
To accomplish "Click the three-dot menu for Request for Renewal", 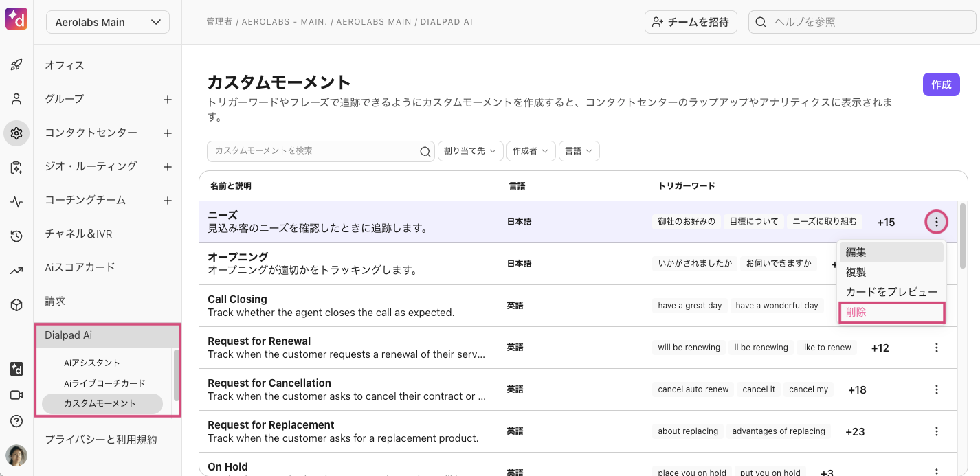I will pos(936,348).
